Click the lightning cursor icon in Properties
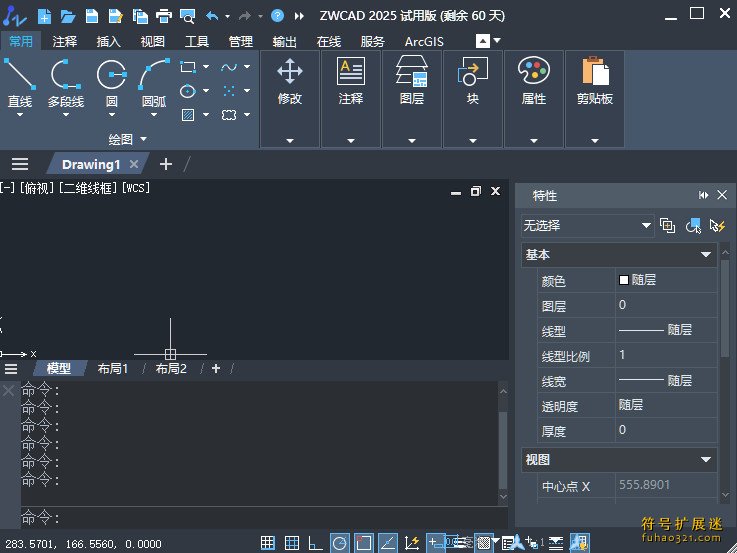The image size is (737, 553). click(717, 226)
